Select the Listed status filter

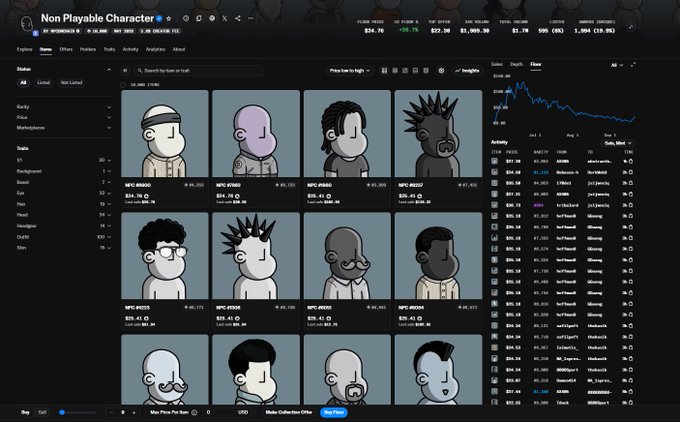coord(43,82)
